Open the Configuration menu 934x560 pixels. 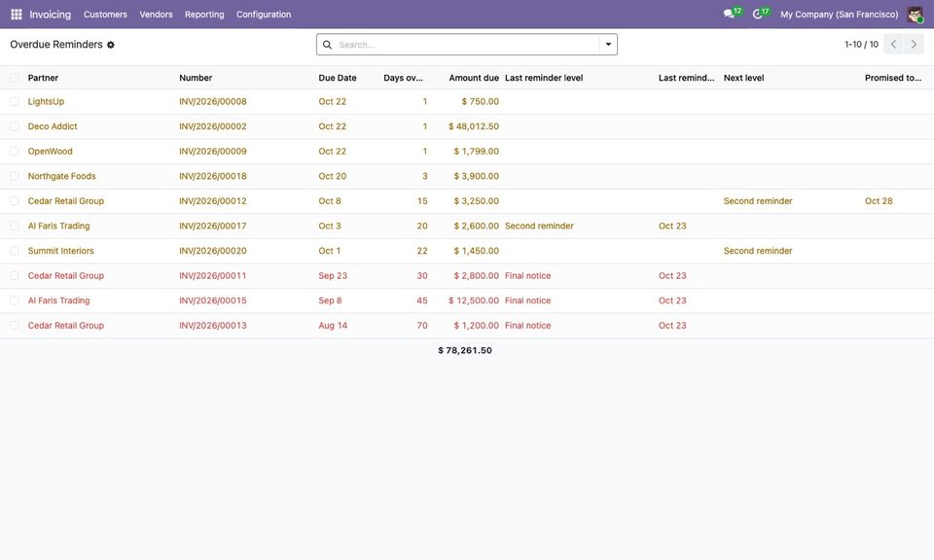click(x=264, y=15)
